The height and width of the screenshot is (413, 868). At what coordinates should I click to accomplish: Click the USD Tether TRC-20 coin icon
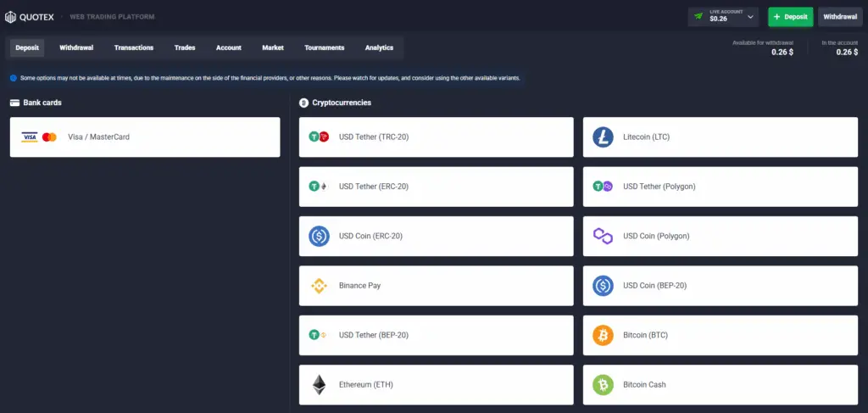(x=319, y=137)
